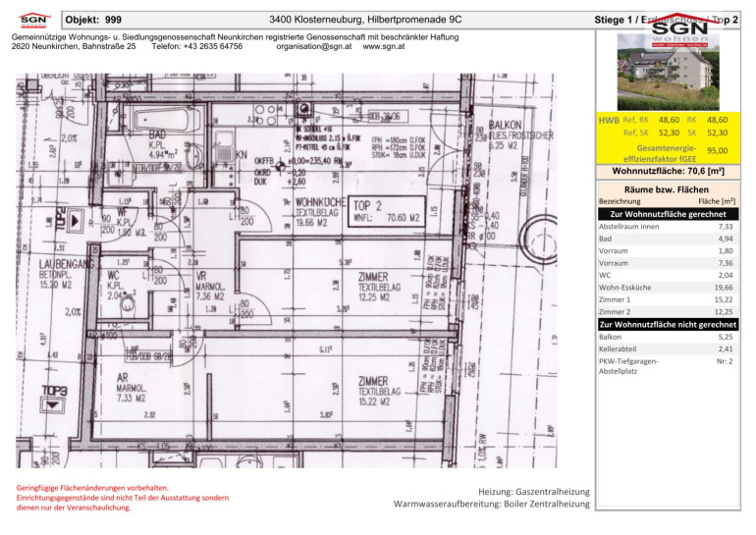This screenshot has width=756, height=535.
Task: Click the 'Bezeichnung' column header
Action: (x=620, y=201)
